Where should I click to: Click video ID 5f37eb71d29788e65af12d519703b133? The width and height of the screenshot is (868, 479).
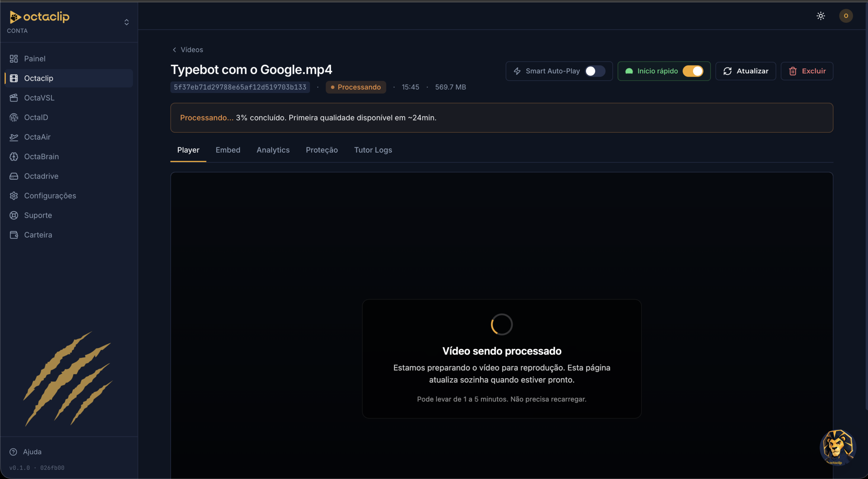(240, 87)
